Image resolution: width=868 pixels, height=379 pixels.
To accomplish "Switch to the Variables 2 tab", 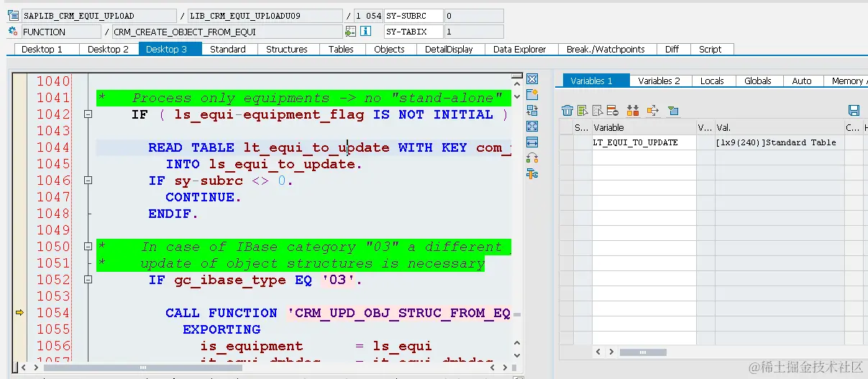I will click(659, 81).
